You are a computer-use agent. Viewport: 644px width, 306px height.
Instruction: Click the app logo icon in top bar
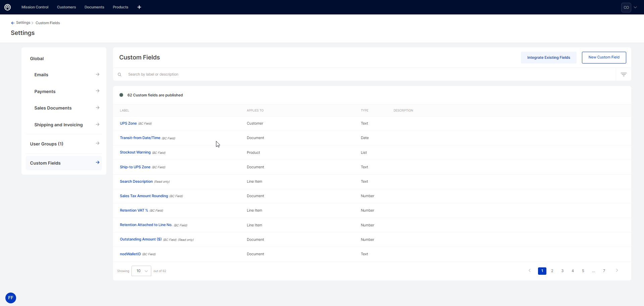pos(7,7)
